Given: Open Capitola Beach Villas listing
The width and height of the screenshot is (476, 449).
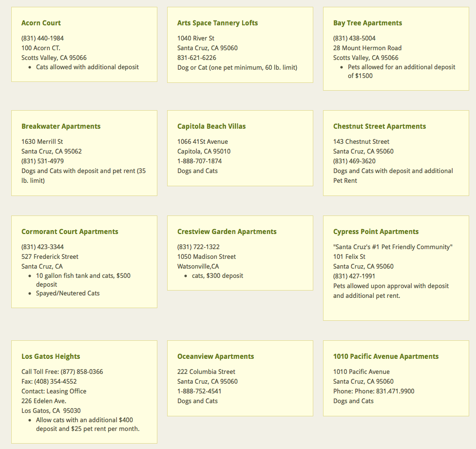Looking at the screenshot, I should coord(211,126).
